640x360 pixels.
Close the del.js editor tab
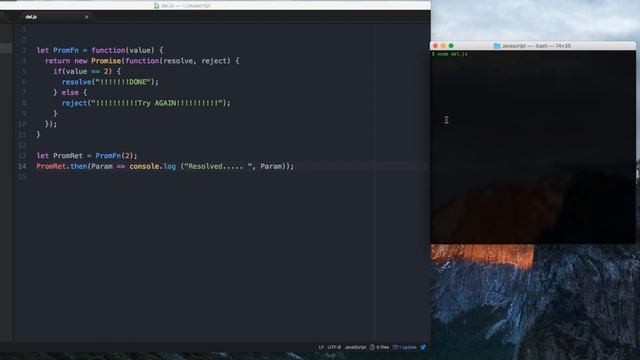87,17
